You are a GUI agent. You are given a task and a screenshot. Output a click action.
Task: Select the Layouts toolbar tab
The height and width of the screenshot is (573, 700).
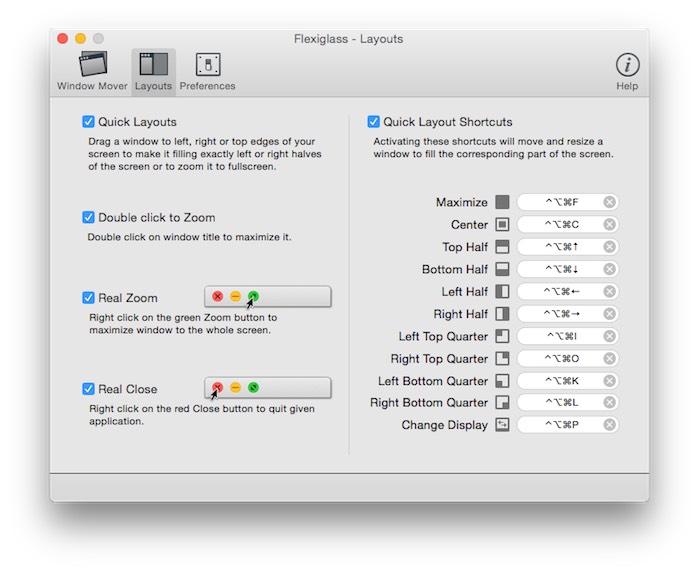[x=153, y=71]
